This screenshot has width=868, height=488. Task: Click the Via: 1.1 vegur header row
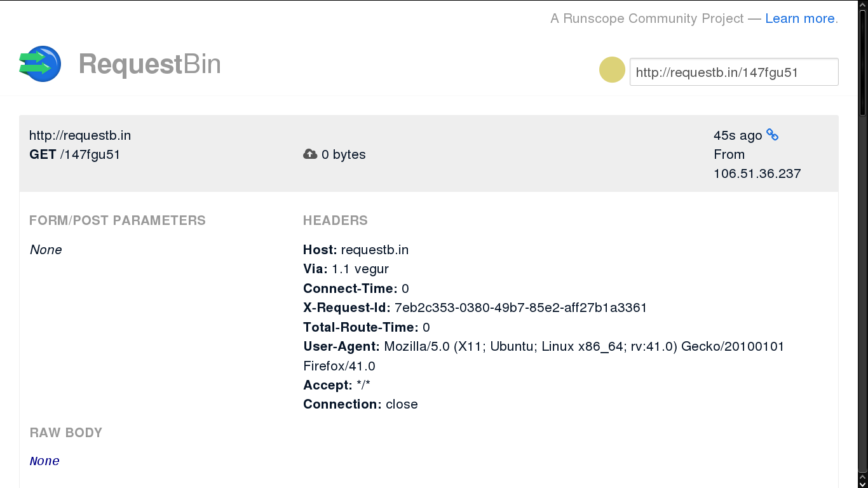(346, 269)
